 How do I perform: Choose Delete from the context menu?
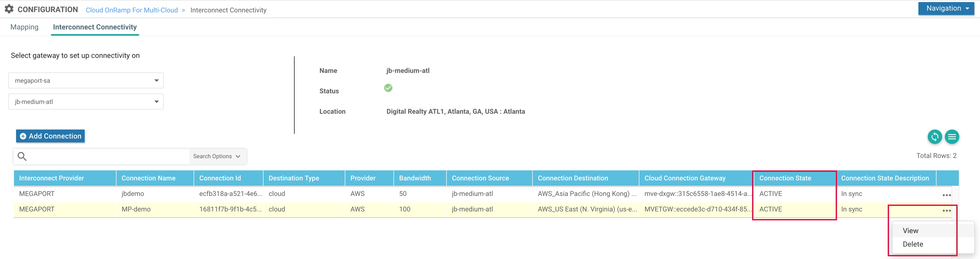(x=913, y=244)
